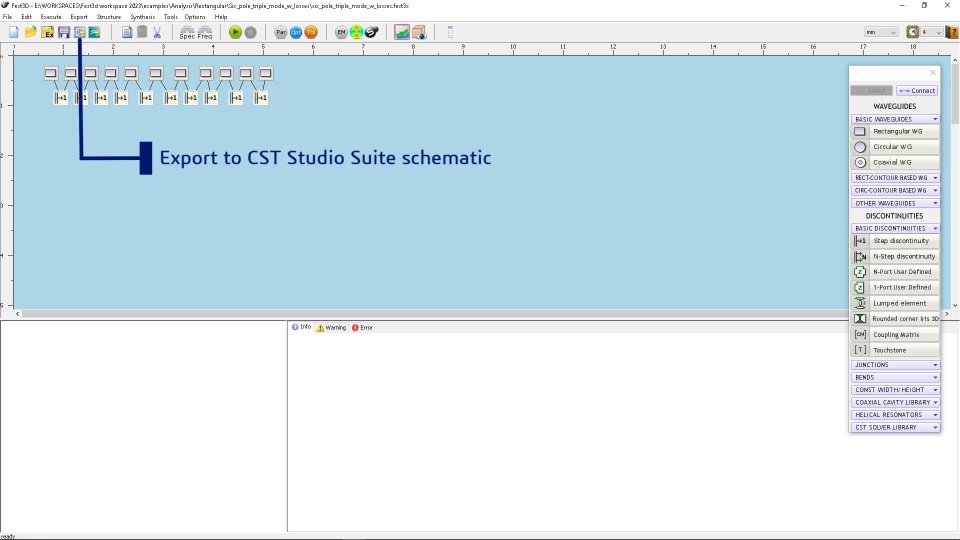Click the greyed Select button in palette
Viewport: 960px width, 540px height.
point(871,91)
